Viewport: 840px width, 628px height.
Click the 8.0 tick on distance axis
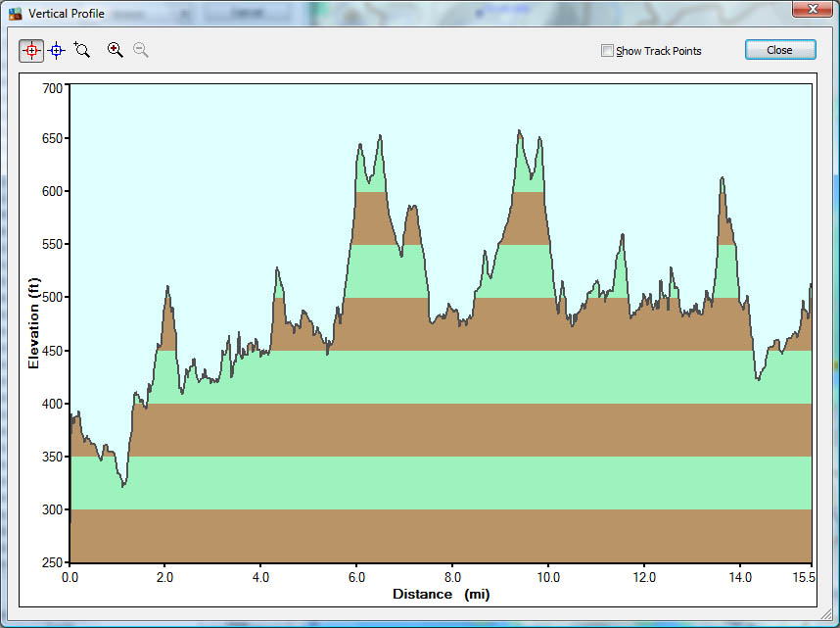click(x=452, y=578)
